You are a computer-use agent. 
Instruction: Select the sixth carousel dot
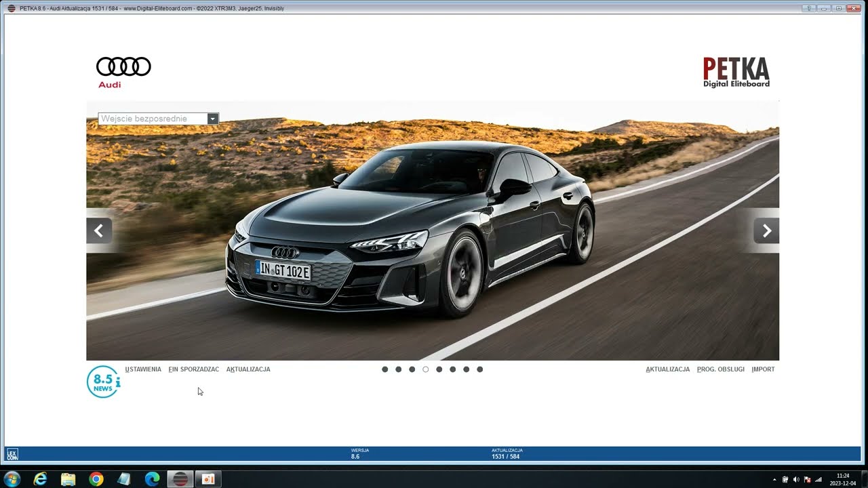[x=452, y=369]
